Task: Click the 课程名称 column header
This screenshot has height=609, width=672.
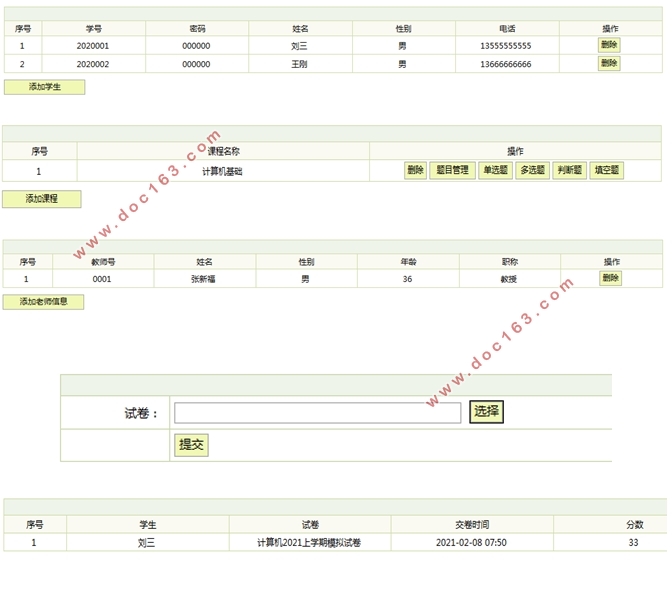Action: point(223,151)
